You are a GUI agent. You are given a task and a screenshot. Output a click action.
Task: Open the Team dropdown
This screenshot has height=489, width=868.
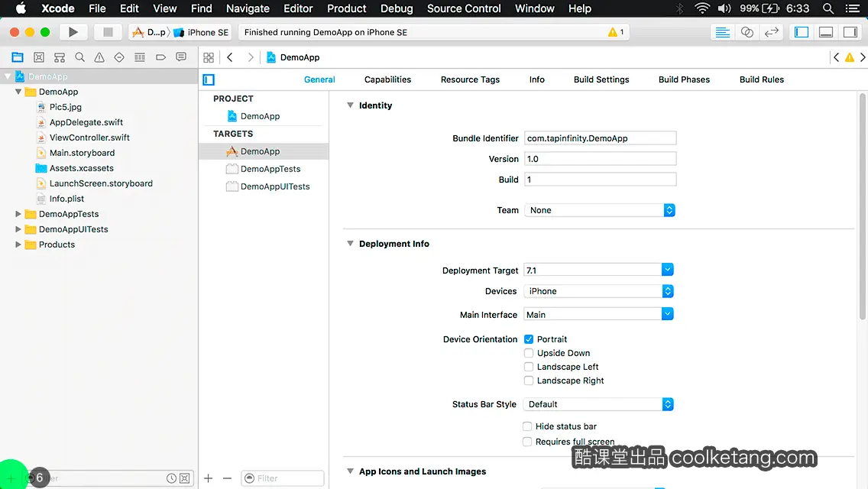click(600, 210)
